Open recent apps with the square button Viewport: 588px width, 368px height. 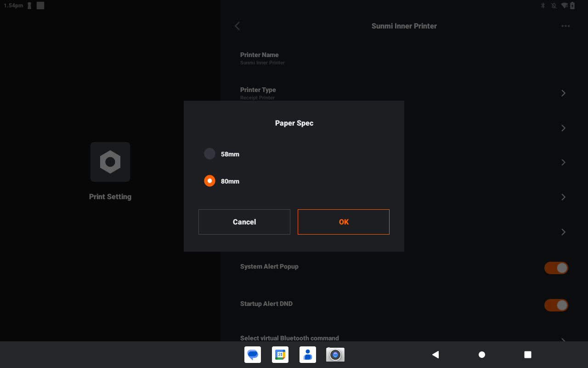click(x=528, y=355)
